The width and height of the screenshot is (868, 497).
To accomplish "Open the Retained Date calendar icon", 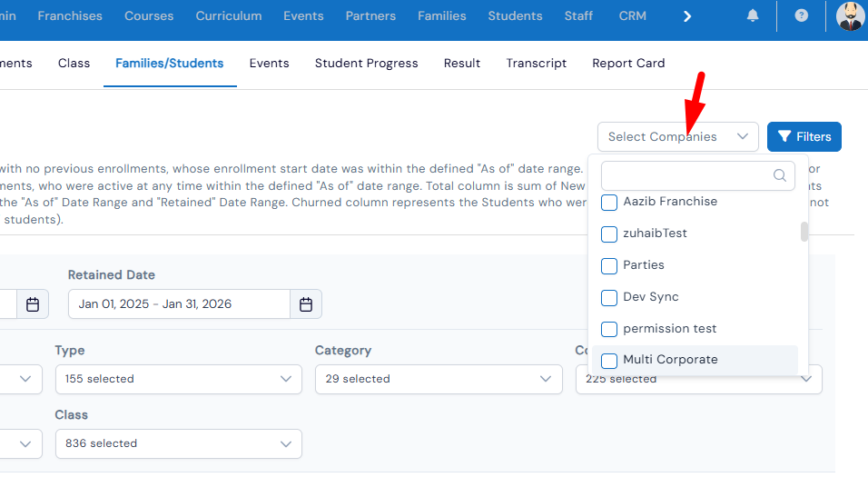I will 306,304.
